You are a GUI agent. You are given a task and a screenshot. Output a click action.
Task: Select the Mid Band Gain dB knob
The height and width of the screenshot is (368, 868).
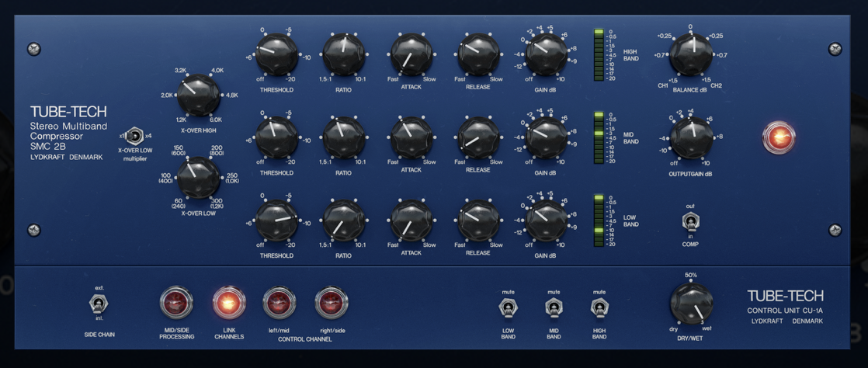coord(547,137)
